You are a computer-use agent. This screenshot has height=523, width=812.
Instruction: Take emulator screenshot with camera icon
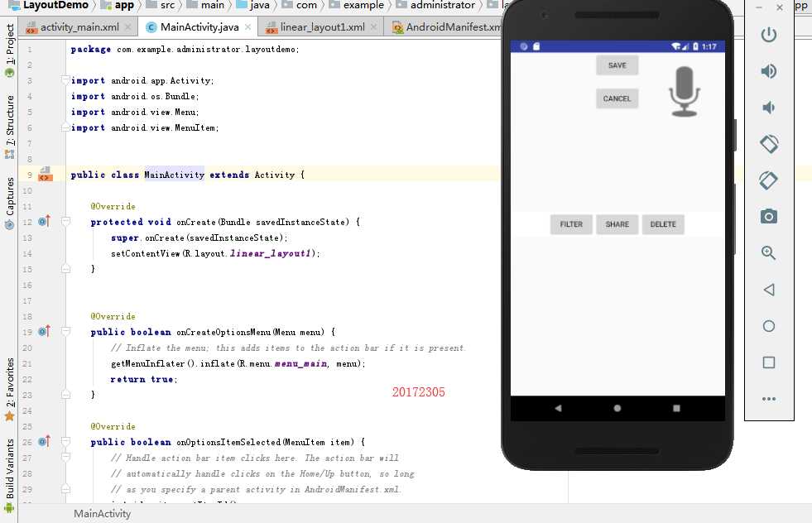[x=768, y=217]
